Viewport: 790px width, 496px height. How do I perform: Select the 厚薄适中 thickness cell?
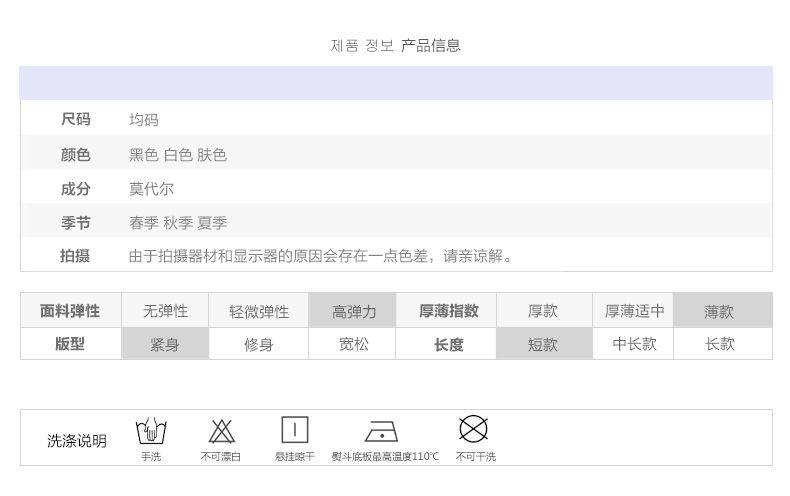(633, 311)
